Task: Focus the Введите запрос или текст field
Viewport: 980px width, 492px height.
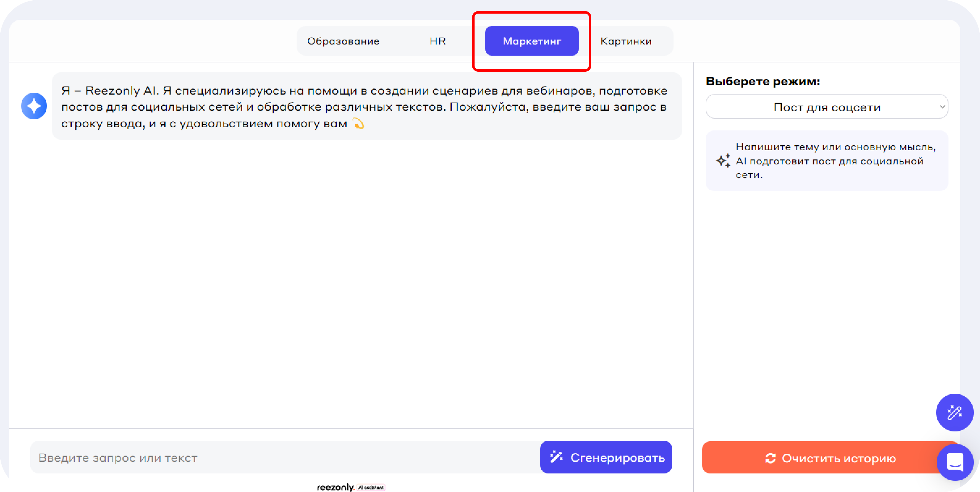Action: click(281, 457)
